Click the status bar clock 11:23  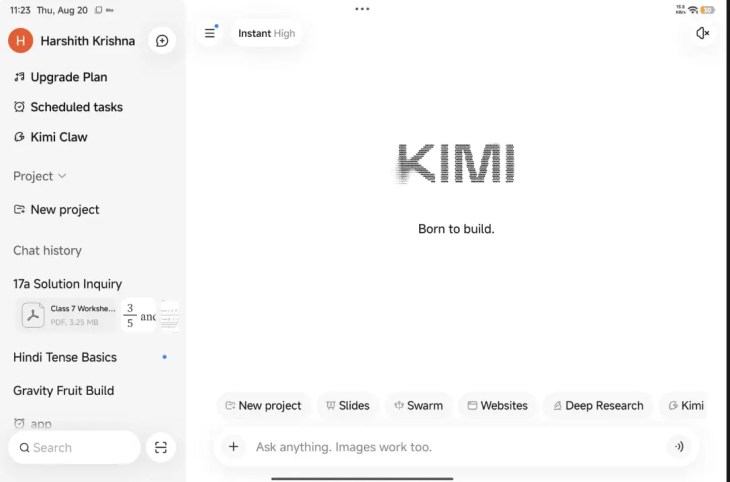(20, 10)
